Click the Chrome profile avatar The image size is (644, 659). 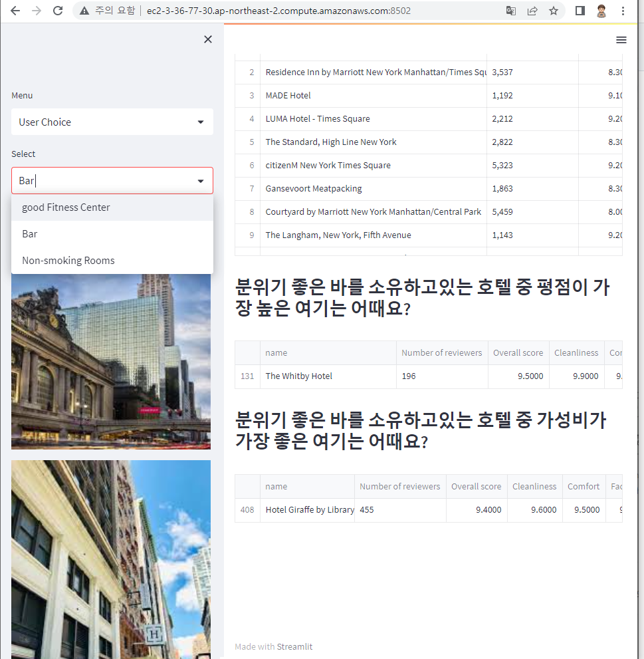(601, 11)
